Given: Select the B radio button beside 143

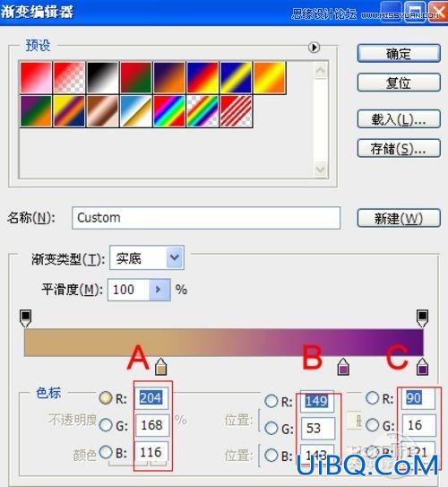Looking at the screenshot, I should click(271, 456).
